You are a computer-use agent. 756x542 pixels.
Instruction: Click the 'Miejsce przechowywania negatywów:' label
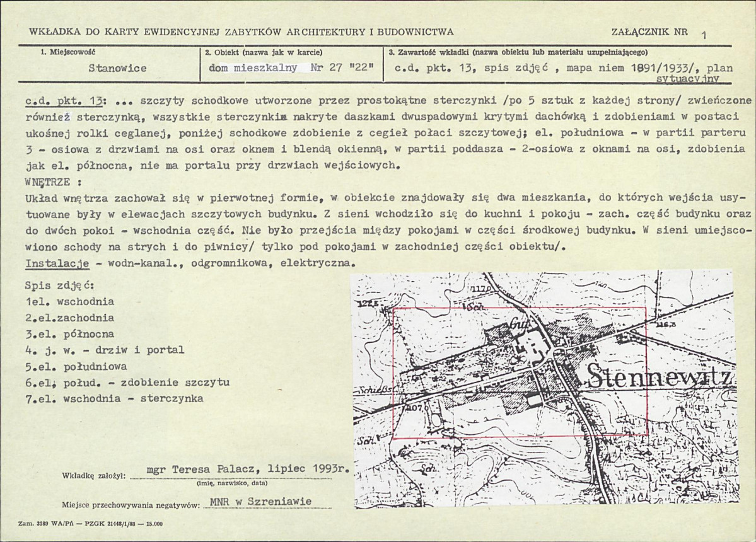tap(130, 505)
